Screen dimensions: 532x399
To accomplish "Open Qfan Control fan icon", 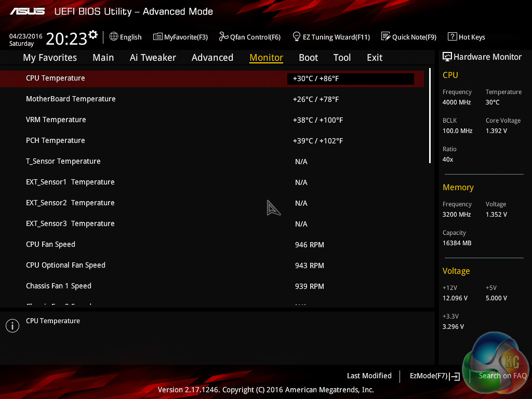I will [223, 36].
